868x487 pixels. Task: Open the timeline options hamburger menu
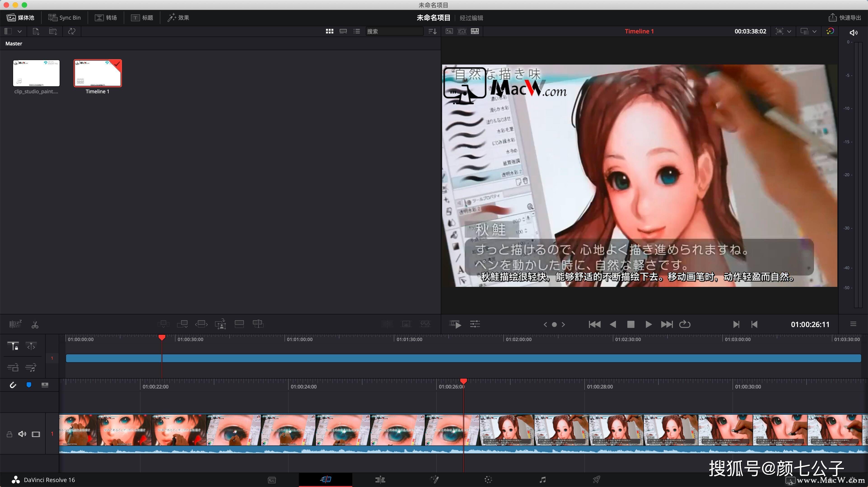click(x=853, y=324)
